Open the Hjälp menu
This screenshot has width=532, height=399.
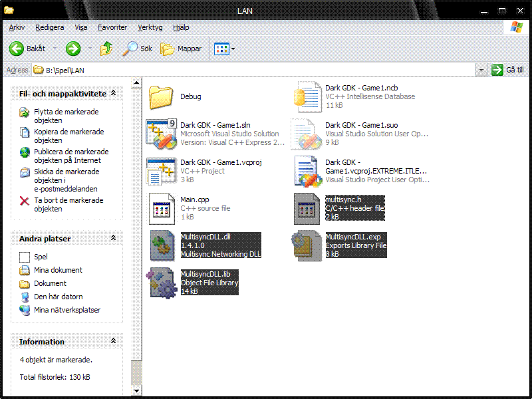click(x=181, y=27)
